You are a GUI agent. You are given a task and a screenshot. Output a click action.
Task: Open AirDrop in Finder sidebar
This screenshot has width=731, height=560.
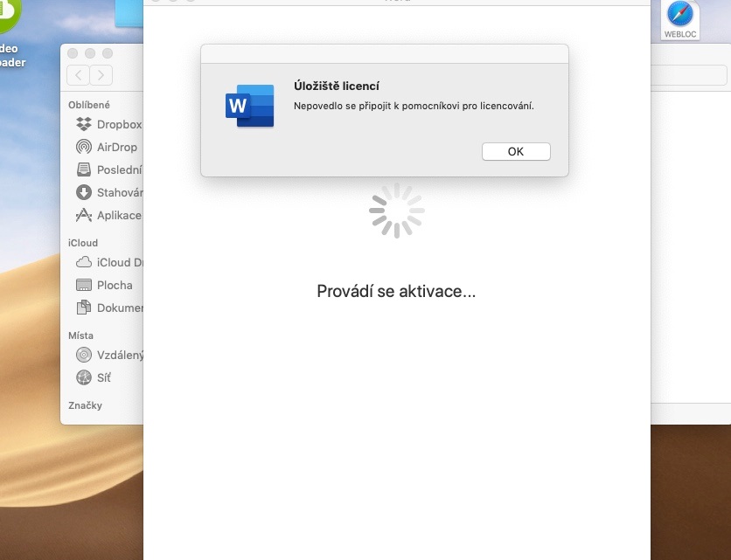pyautogui.click(x=107, y=148)
